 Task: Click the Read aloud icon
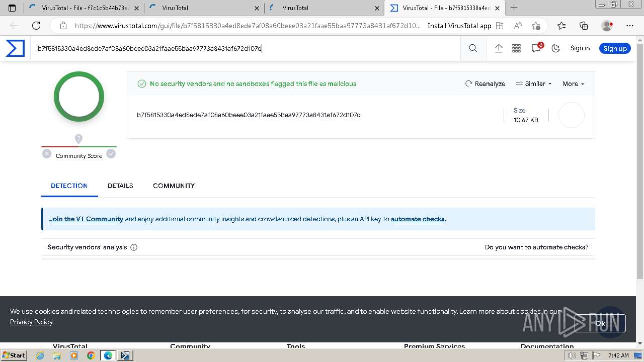pos(518,26)
